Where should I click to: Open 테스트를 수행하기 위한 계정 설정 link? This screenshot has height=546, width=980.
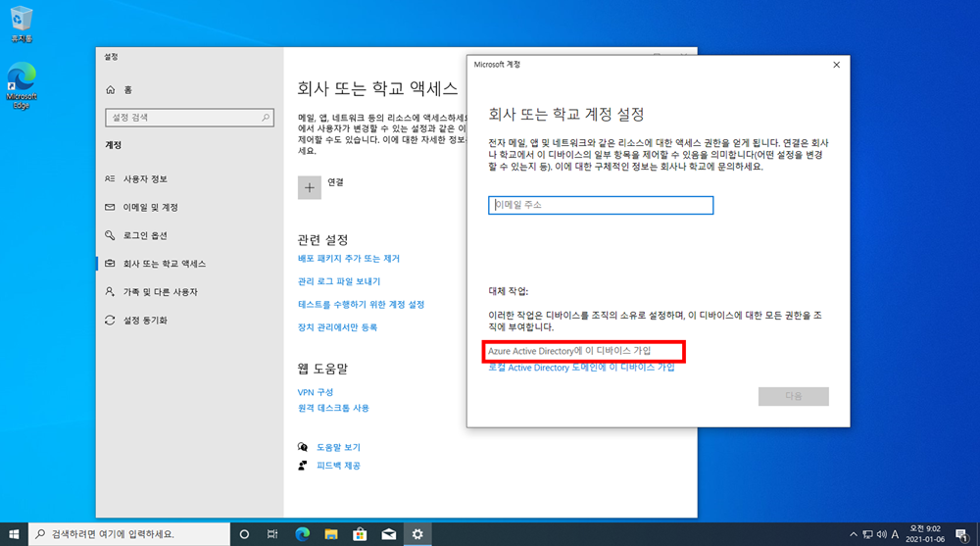[x=362, y=305]
